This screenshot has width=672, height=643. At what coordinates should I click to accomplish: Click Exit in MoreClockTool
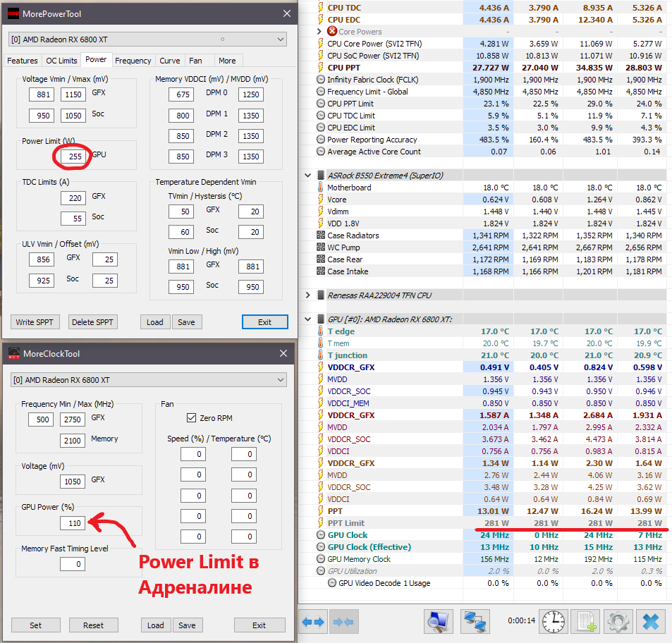tap(259, 625)
